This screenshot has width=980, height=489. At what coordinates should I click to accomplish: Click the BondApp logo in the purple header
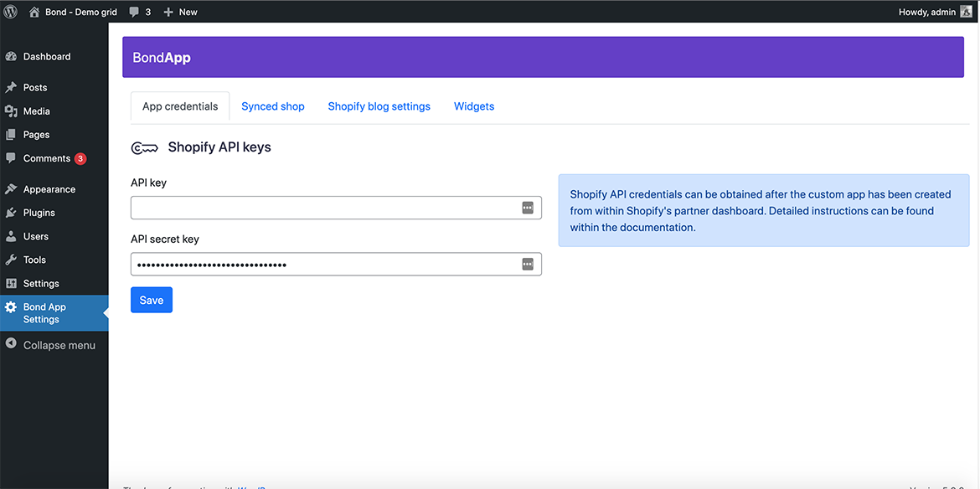click(162, 58)
